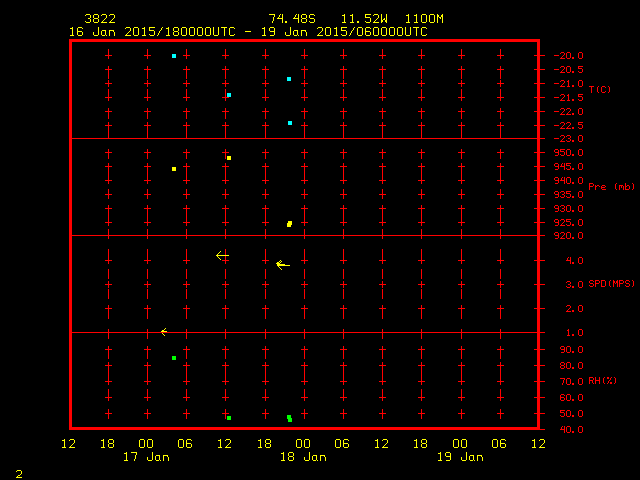The height and width of the screenshot is (480, 640).
Task: Click the yellow pressure point near 925.0
Action: (289, 224)
